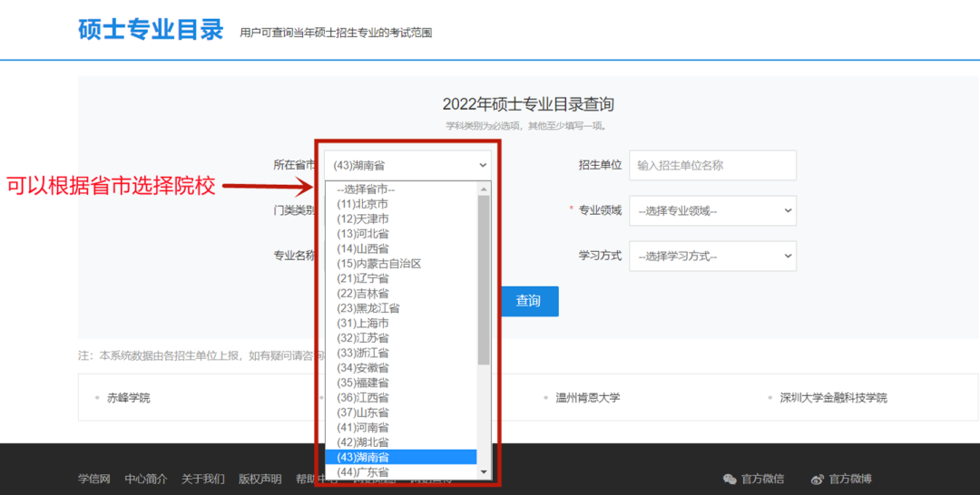
Task: Choose (44)广东省 at list bottom
Action: [401, 472]
